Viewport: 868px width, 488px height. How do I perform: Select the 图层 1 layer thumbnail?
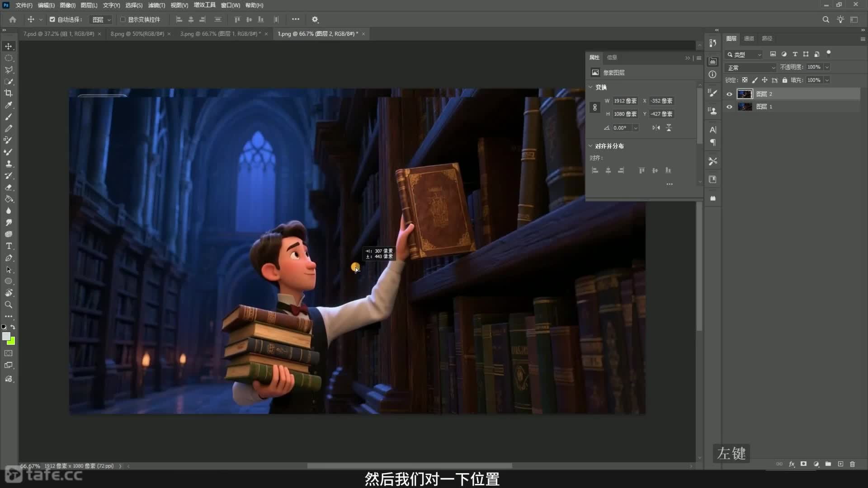click(745, 107)
